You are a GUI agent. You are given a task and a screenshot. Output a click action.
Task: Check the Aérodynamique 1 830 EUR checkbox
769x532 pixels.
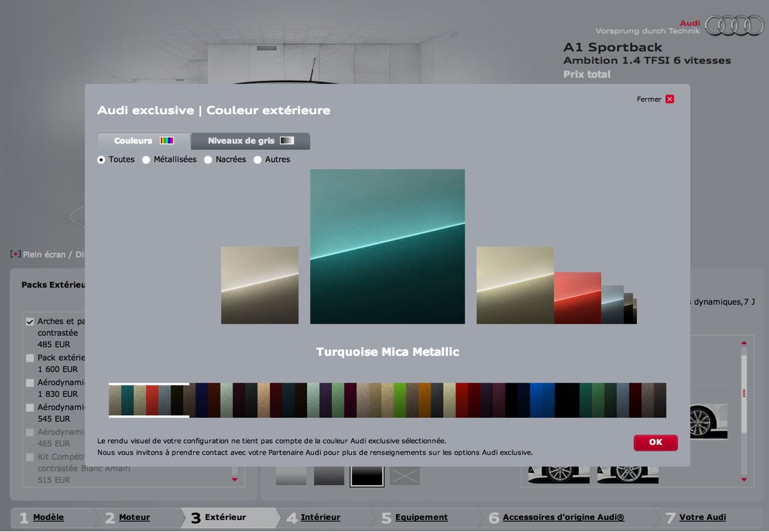[30, 383]
